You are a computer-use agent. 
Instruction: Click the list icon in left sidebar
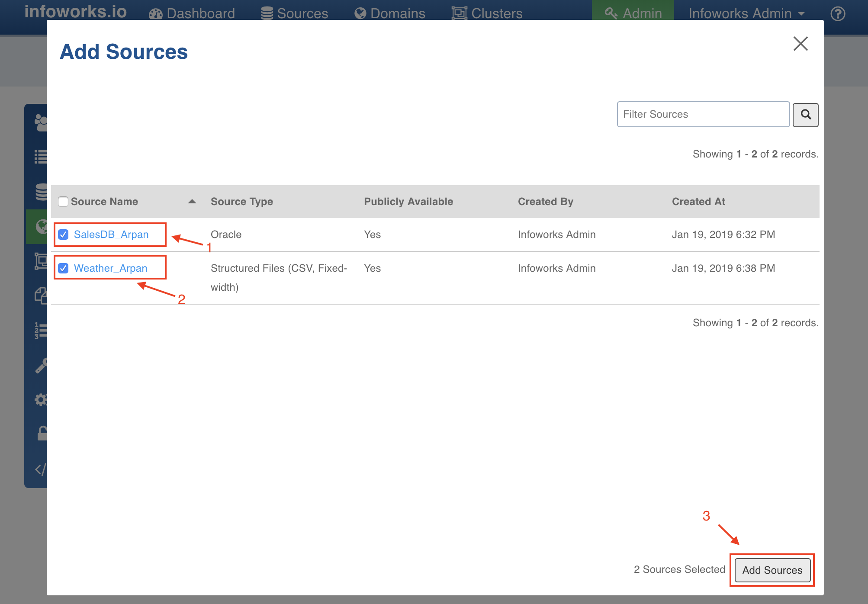pyautogui.click(x=41, y=157)
